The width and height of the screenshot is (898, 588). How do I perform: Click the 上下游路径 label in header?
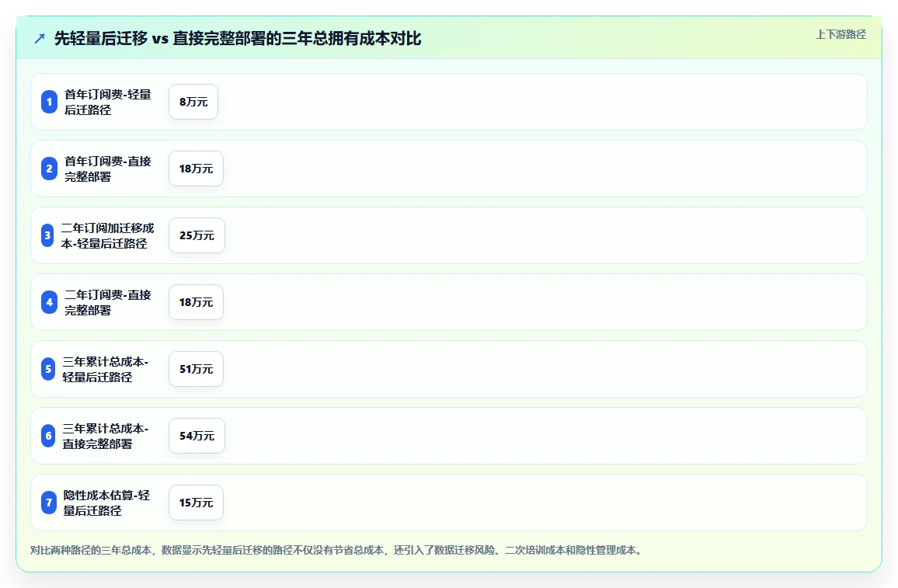[x=841, y=34]
